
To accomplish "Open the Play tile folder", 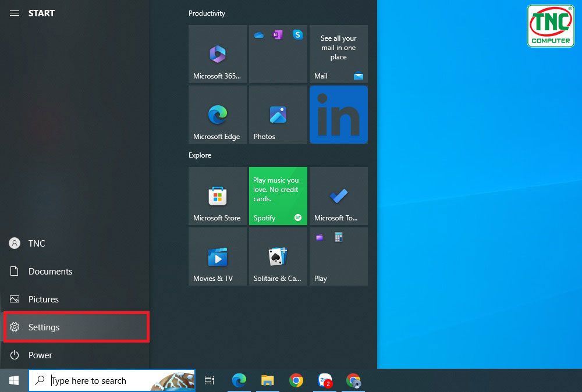I will point(339,256).
